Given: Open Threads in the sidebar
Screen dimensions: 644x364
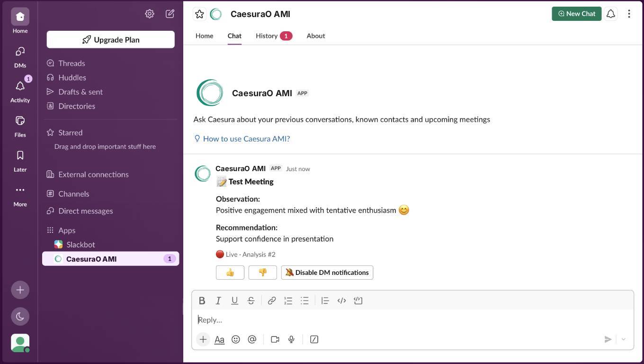Looking at the screenshot, I should point(72,63).
